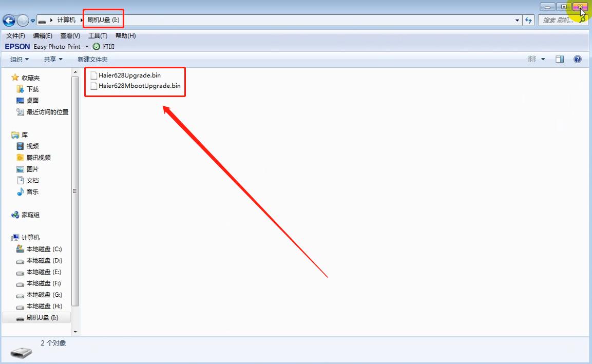Open the 组织 dropdown menu
Screen dimensions: 592x364
coord(20,59)
